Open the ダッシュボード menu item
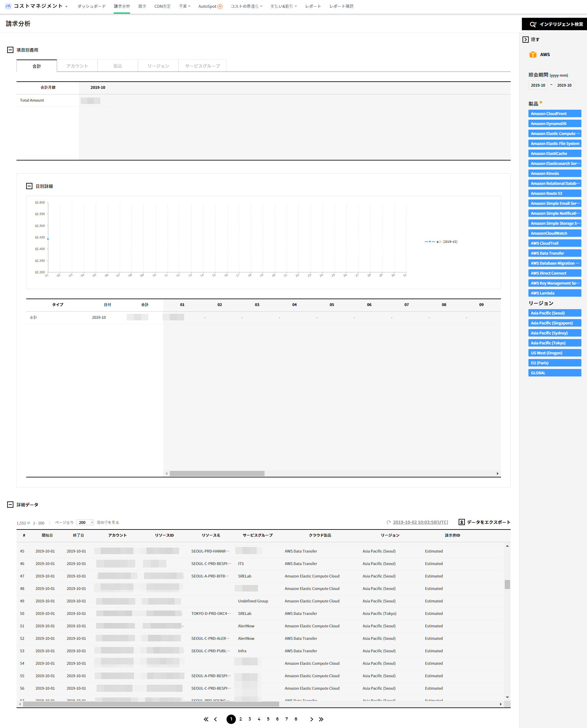The height and width of the screenshot is (728, 587). 91,7
